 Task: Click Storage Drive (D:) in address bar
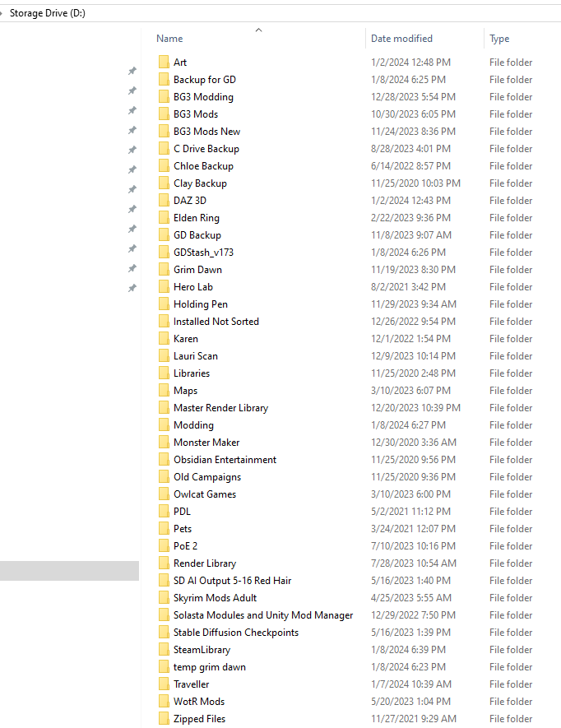pyautogui.click(x=48, y=13)
